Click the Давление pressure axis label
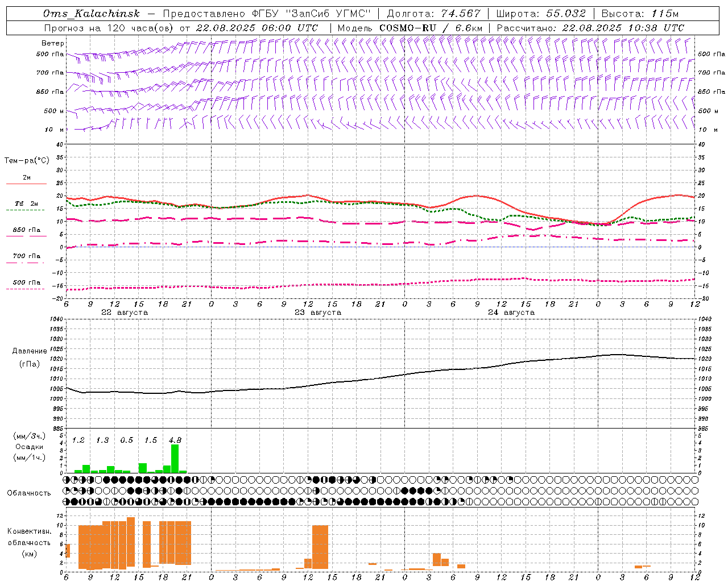The width and height of the screenshot is (728, 582). click(29, 351)
